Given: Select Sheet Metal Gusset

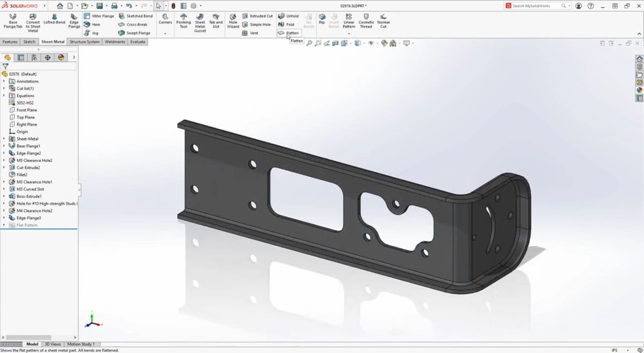Looking at the screenshot, I should pyautogui.click(x=200, y=23).
